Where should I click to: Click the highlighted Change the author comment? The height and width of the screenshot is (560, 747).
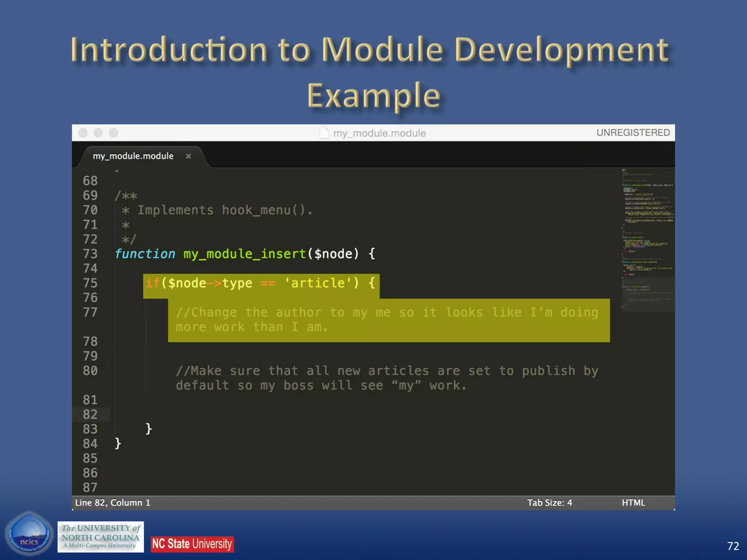387,320
